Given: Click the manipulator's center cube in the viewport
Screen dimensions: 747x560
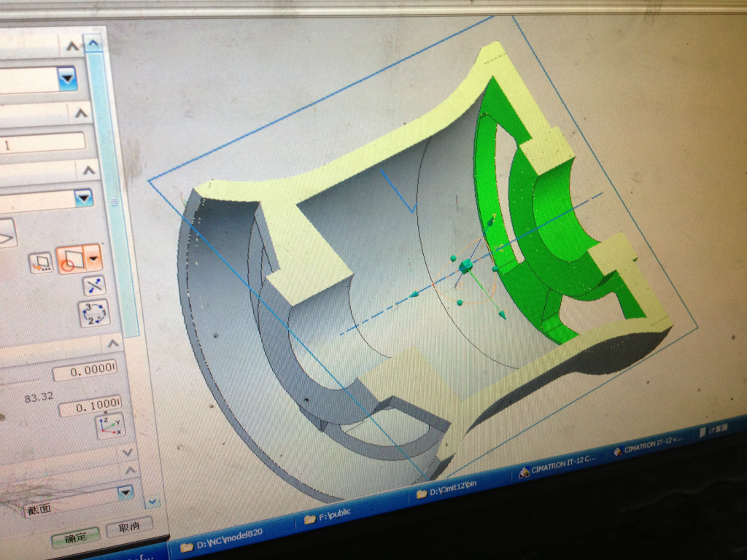Looking at the screenshot, I should pos(465,265).
